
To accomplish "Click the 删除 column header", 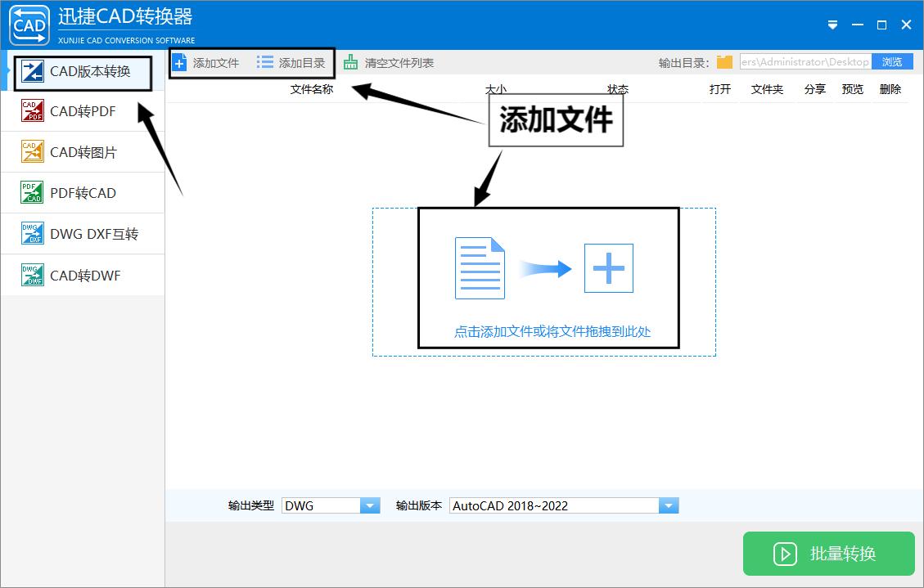I will [x=890, y=89].
